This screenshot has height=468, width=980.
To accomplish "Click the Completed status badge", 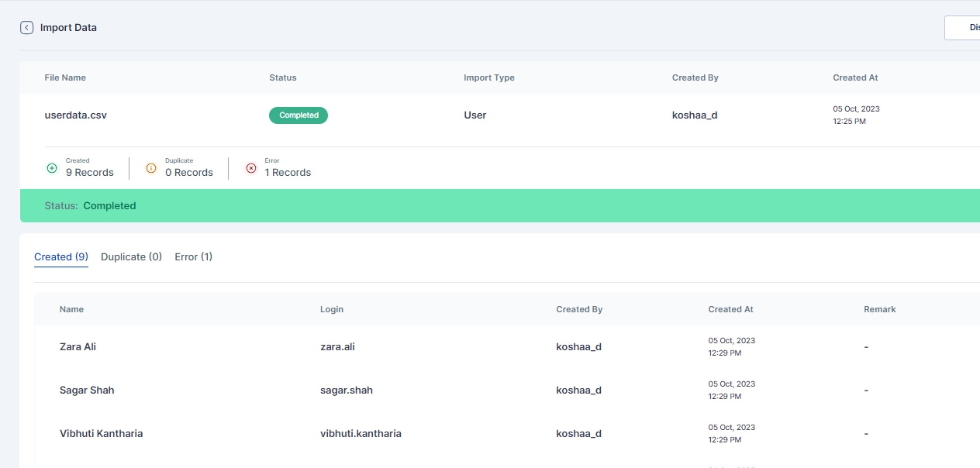I will [298, 115].
